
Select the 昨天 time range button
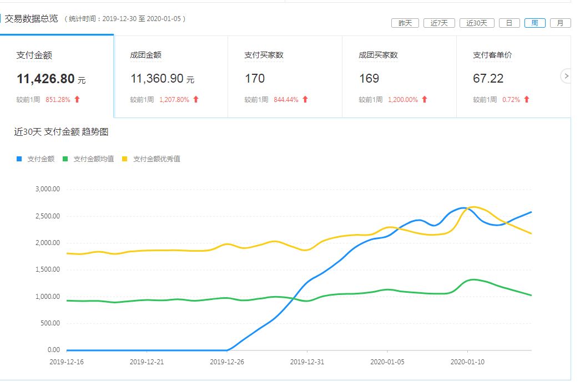pos(405,23)
